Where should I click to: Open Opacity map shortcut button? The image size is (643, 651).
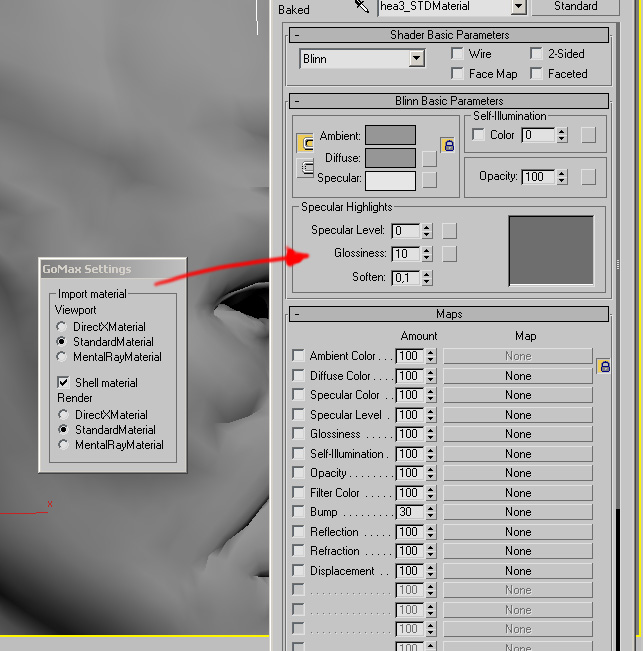(x=588, y=177)
